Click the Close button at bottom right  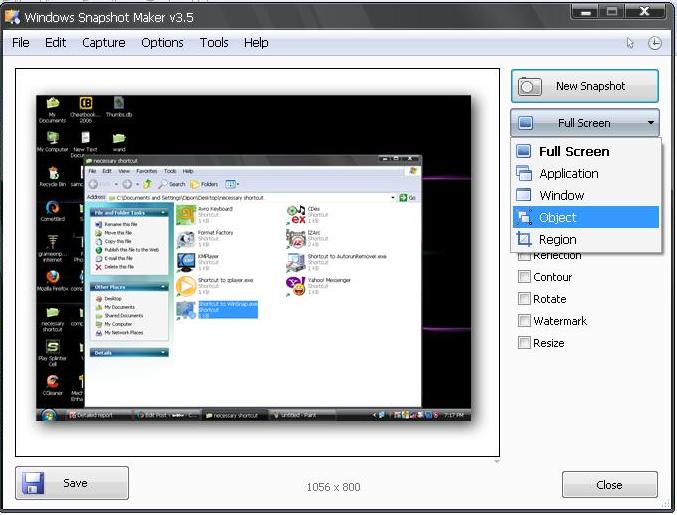pos(610,485)
